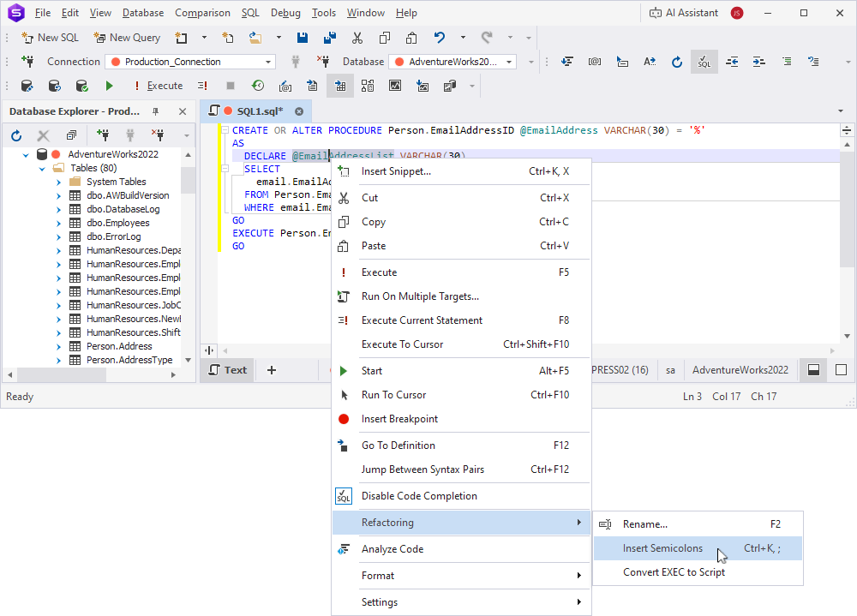857x616 pixels.
Task: Collapse the Tables (80) tree node
Action: pos(41,167)
